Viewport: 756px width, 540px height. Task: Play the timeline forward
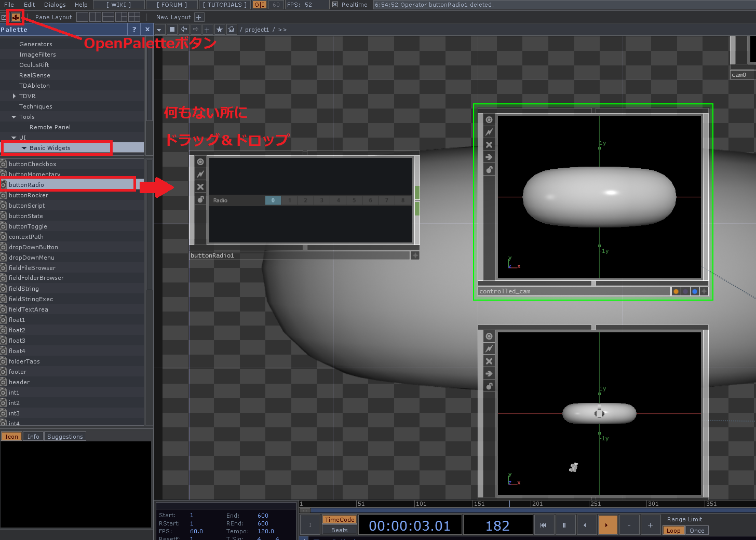click(607, 525)
